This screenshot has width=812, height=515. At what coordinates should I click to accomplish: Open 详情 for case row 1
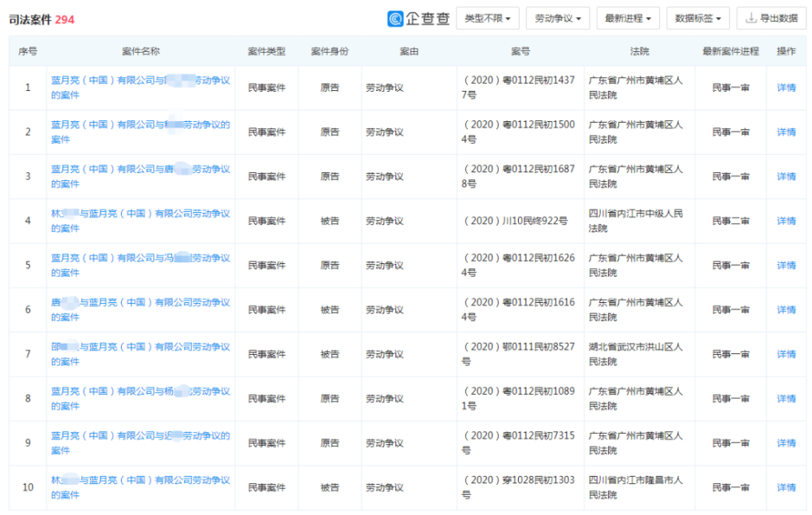[786, 88]
